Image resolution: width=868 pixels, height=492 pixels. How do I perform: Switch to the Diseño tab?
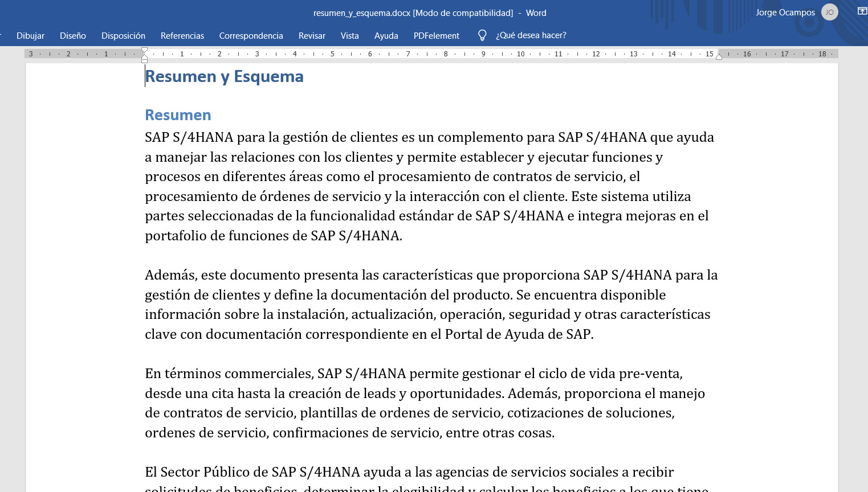click(x=73, y=35)
